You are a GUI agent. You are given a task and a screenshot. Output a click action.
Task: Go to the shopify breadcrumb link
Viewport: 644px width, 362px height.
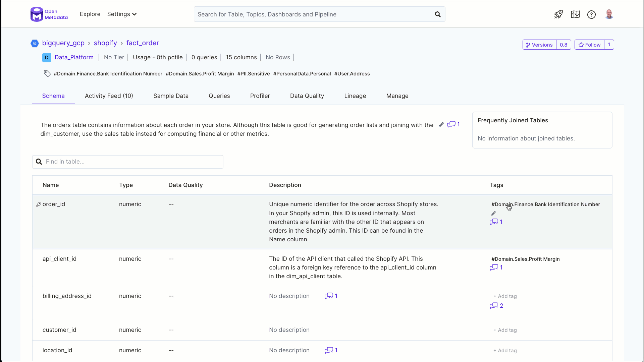tap(105, 43)
